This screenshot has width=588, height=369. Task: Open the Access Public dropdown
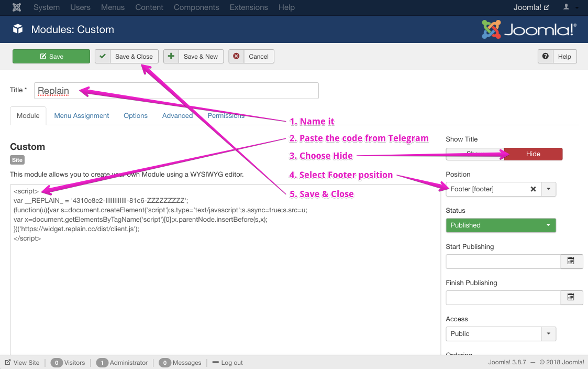pos(501,334)
